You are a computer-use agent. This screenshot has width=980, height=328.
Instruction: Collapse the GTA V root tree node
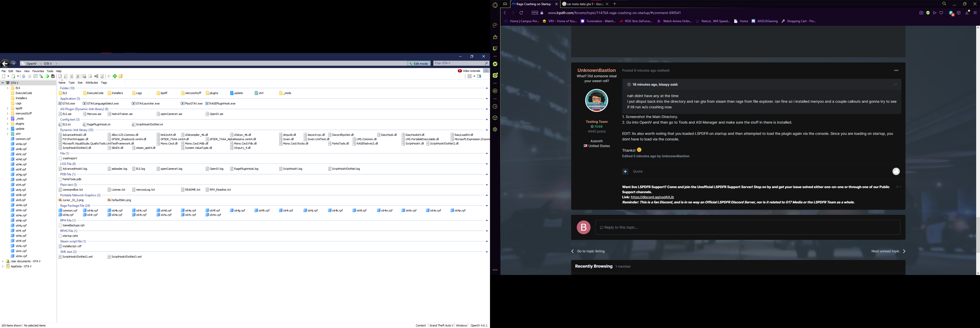coord(3,83)
